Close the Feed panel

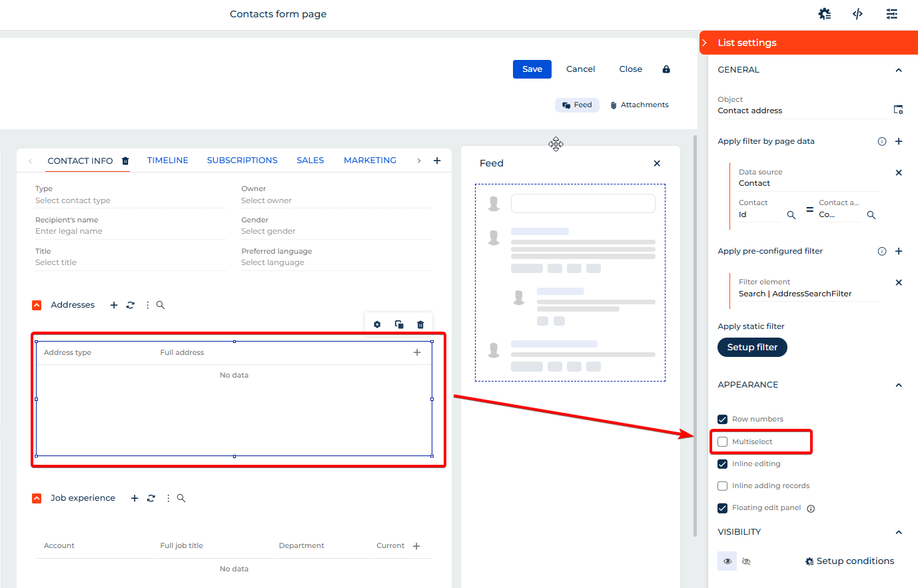657,163
